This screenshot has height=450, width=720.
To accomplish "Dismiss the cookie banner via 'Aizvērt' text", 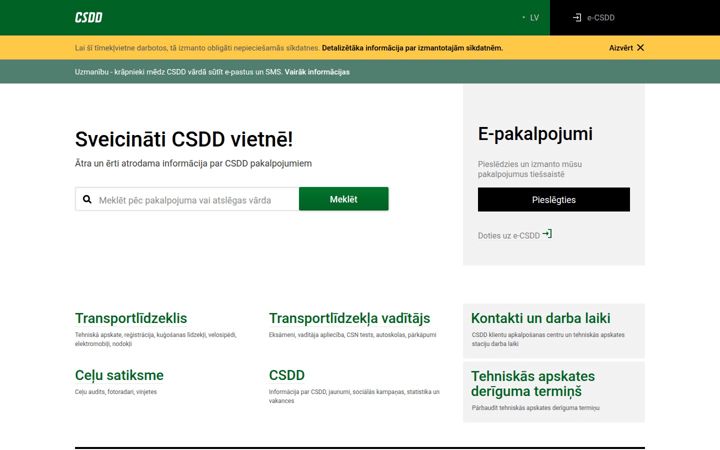I will [x=621, y=48].
